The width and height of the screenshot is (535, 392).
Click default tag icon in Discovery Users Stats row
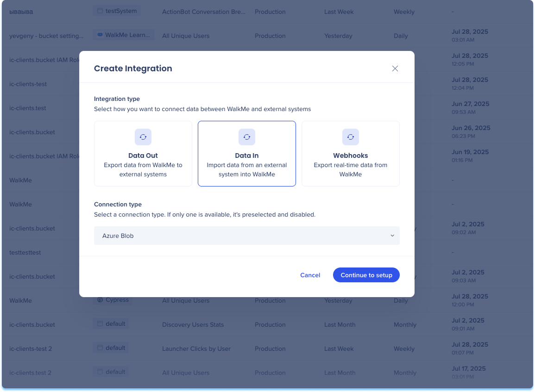[100, 324]
